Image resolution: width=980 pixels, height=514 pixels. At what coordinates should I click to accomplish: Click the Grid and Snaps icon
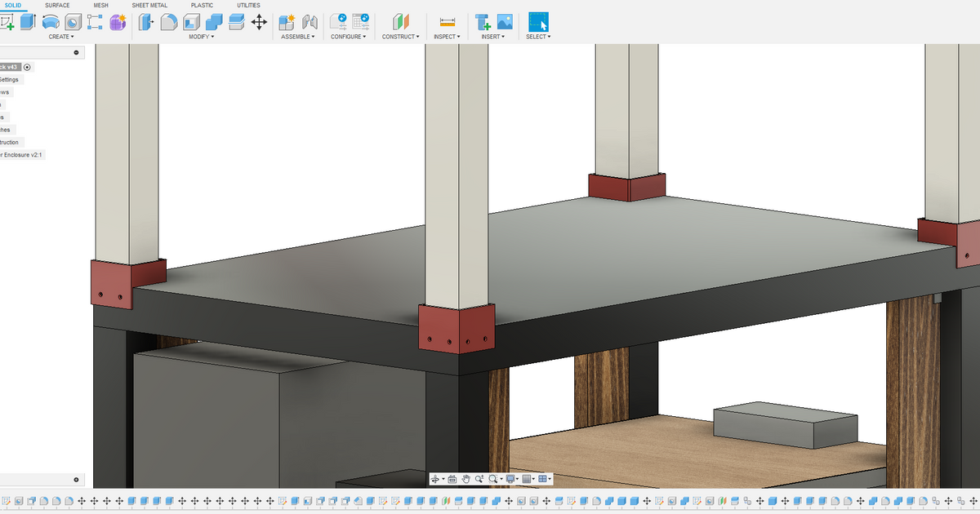point(527,479)
